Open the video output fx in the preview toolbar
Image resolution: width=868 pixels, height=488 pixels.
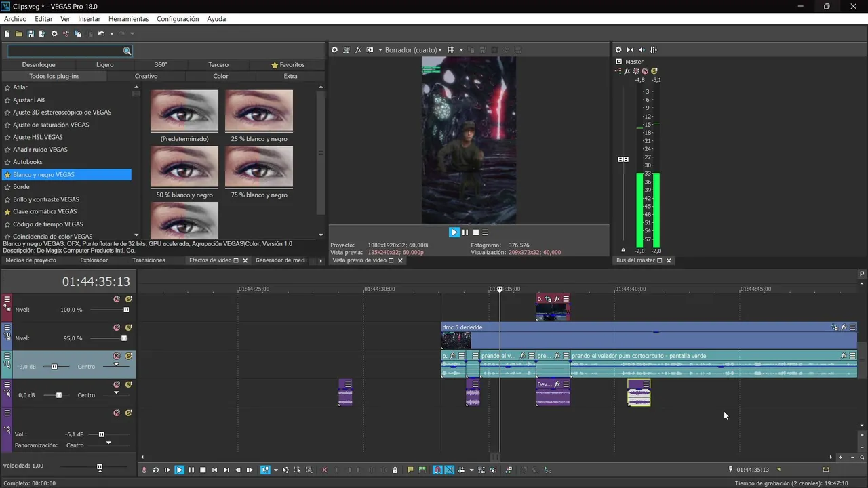tap(358, 50)
